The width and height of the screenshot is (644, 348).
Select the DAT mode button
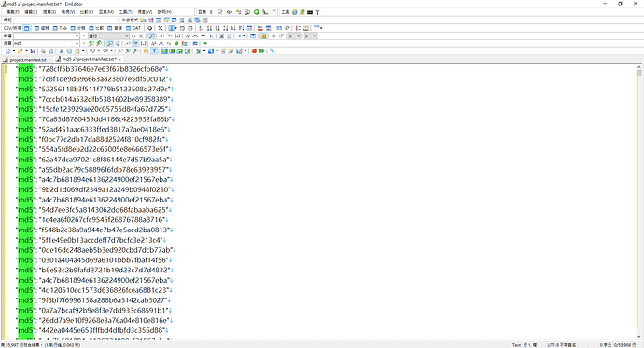tap(133, 28)
